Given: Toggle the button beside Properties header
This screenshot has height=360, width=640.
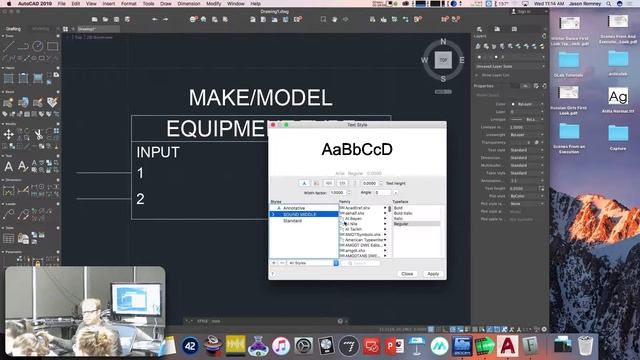Looking at the screenshot, I should point(525,86).
